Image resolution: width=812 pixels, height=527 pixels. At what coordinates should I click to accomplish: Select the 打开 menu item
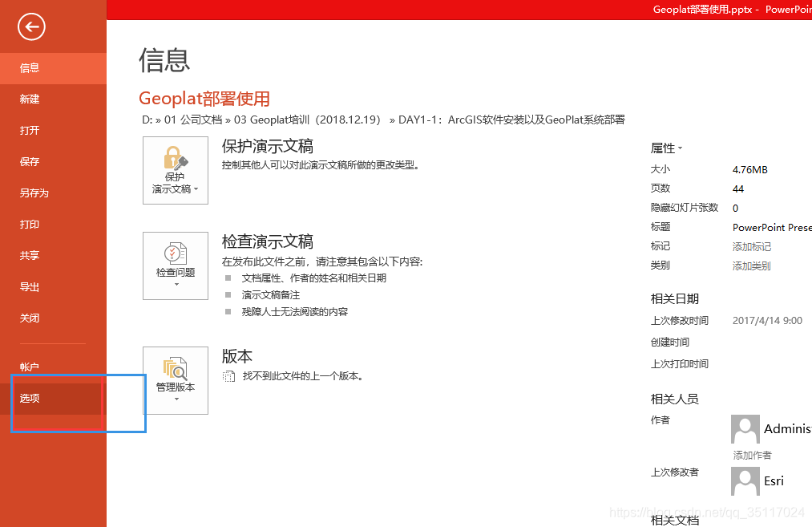(x=53, y=131)
